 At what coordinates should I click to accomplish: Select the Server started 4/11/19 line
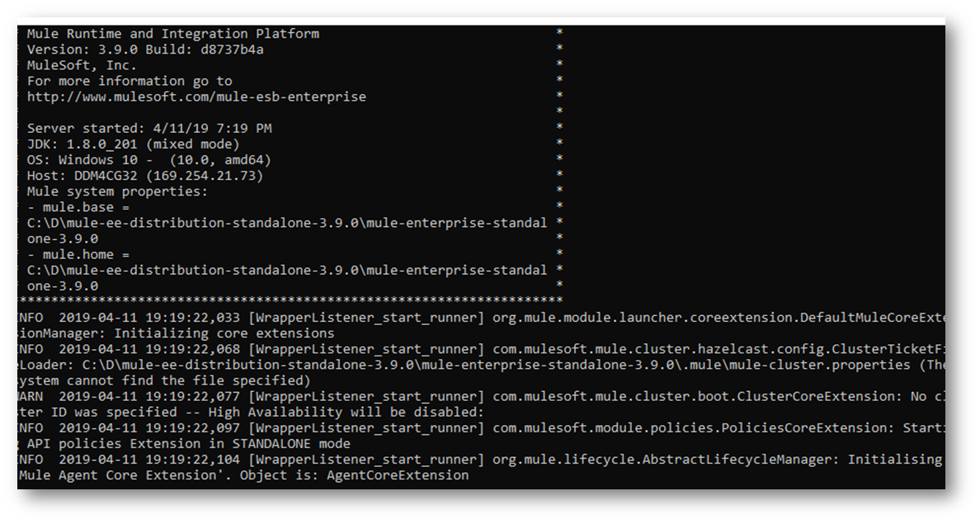(x=149, y=128)
